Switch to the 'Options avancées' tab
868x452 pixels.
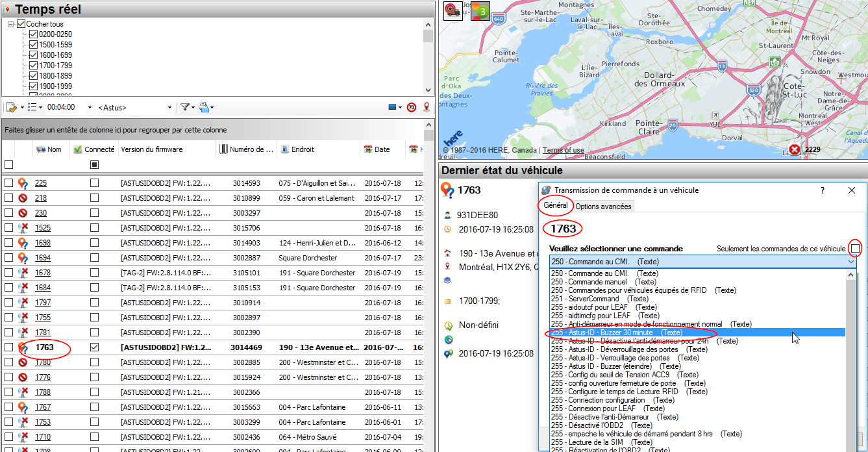(603, 207)
